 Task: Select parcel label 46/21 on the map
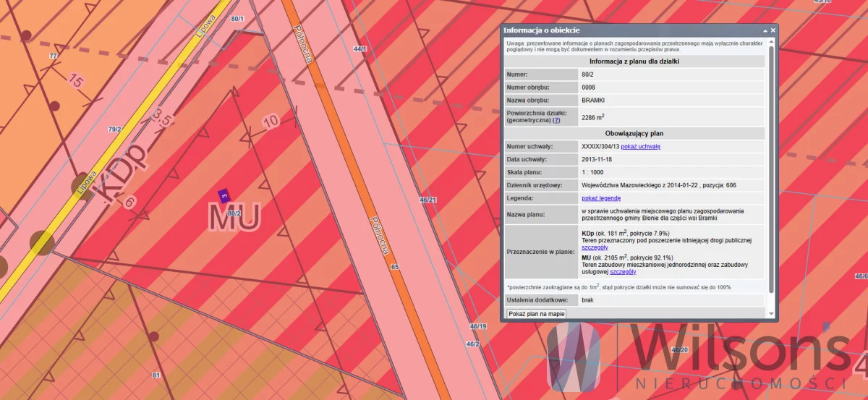coord(428,199)
